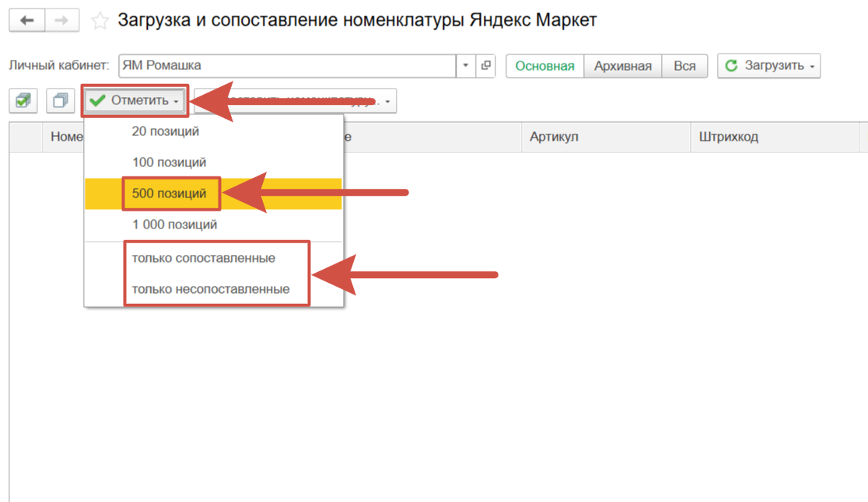Click the back navigation arrow

(27, 20)
